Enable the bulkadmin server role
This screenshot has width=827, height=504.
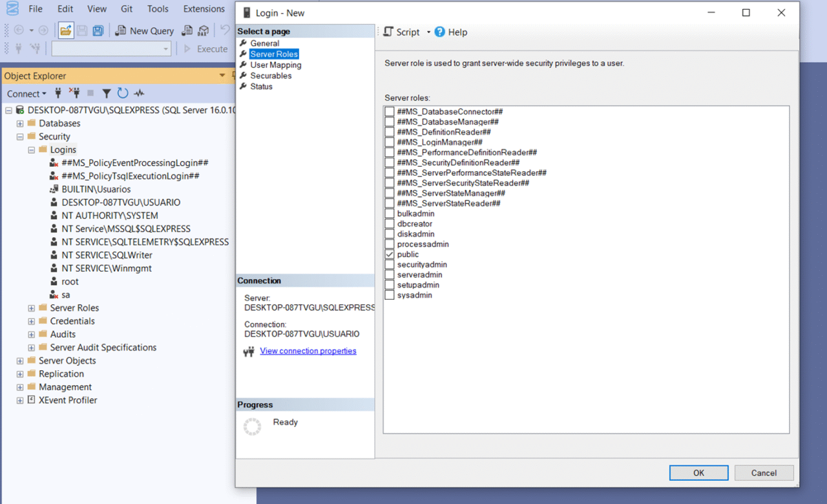(390, 214)
